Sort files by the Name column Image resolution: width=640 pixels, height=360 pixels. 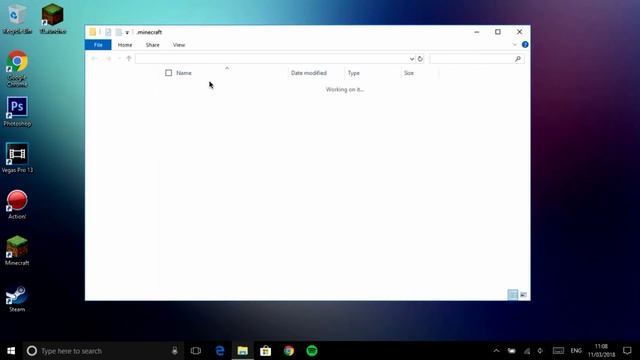(x=184, y=73)
